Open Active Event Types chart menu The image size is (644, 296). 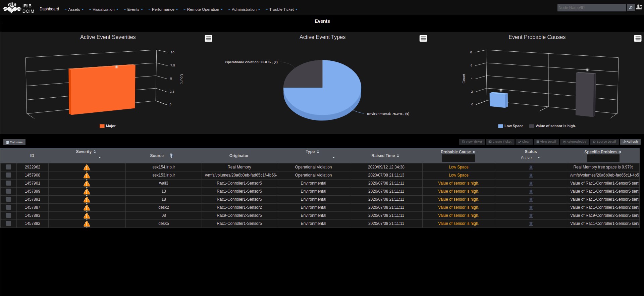point(423,39)
